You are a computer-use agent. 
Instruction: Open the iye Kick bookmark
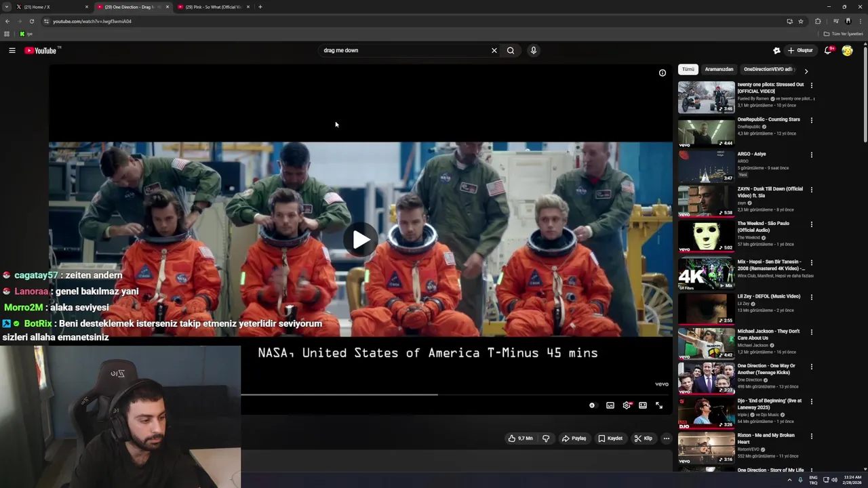[26, 34]
